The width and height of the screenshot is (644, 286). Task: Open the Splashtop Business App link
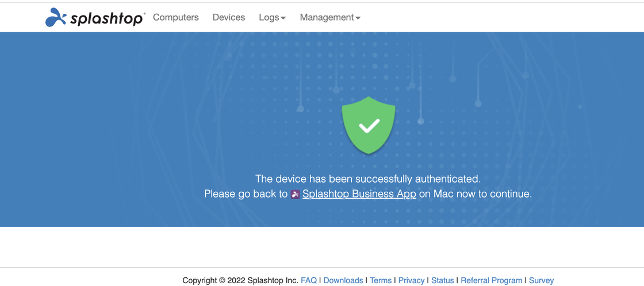point(359,194)
